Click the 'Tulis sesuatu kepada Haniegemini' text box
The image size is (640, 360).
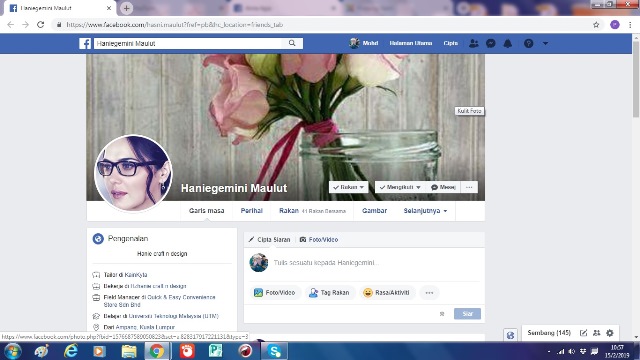pyautogui.click(x=376, y=262)
